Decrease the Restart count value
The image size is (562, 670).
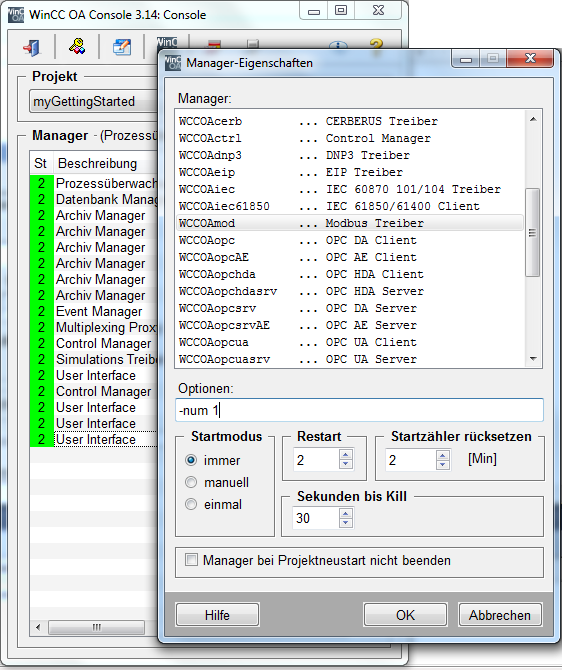[x=346, y=464]
